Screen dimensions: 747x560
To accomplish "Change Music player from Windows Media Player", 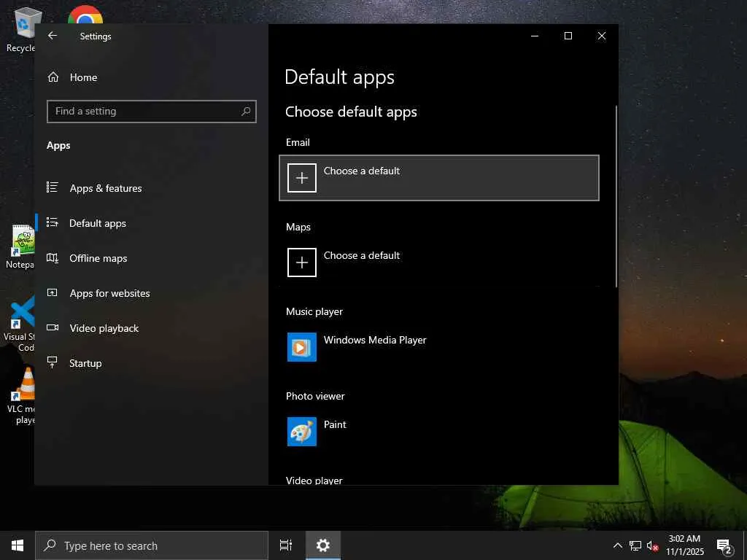I will pyautogui.click(x=438, y=347).
